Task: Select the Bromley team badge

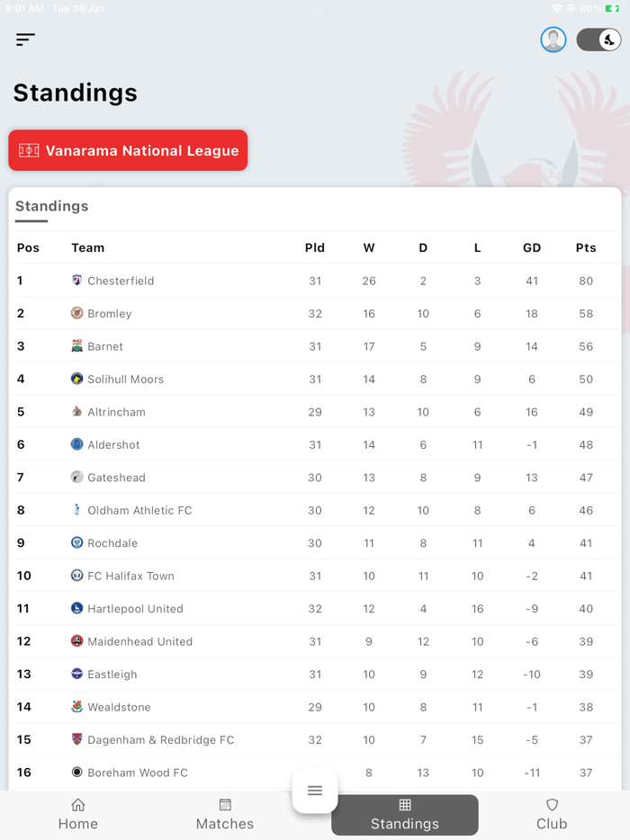Action: pos(76,313)
